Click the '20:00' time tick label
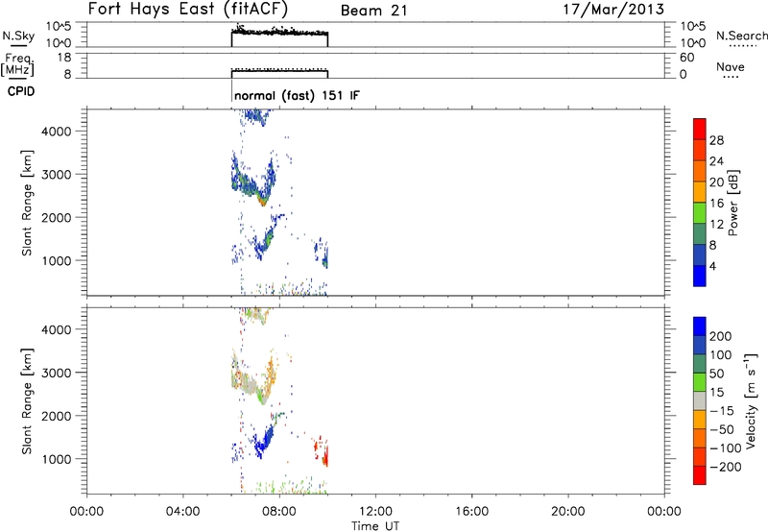 567,511
